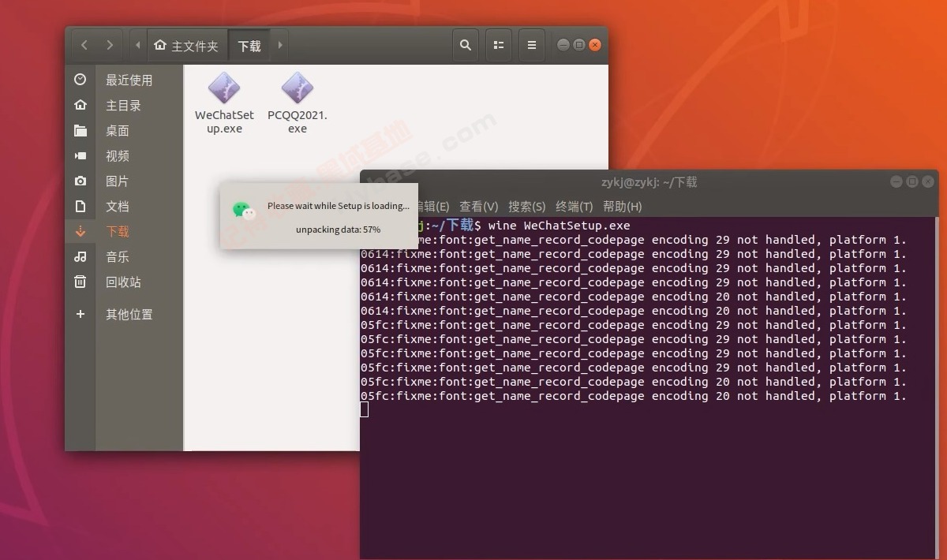Close the terminal window
This screenshot has width=947, height=560.
[x=927, y=181]
